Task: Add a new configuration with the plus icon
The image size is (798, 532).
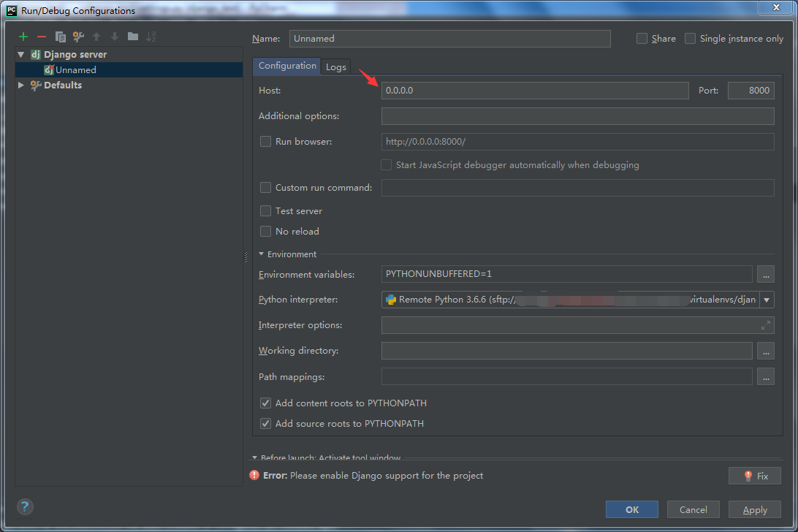Action: [23, 37]
